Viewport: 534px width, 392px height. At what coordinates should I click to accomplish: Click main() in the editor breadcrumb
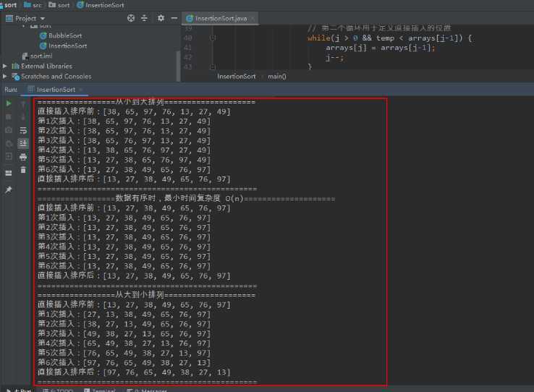(277, 76)
